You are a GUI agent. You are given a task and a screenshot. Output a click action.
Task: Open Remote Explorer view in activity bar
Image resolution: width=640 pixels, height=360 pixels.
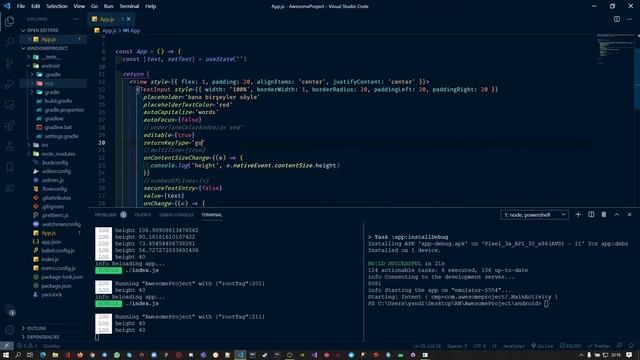pyautogui.click(x=9, y=105)
